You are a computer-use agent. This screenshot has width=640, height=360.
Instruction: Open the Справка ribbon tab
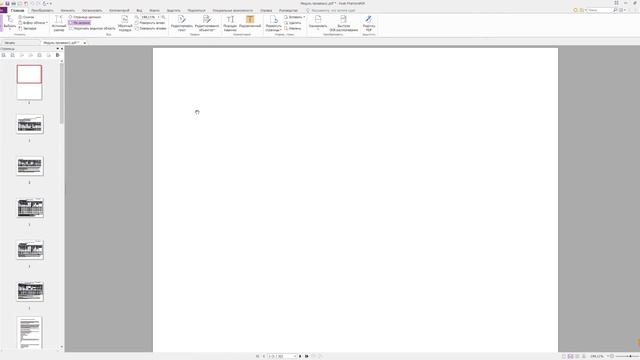pyautogui.click(x=266, y=10)
